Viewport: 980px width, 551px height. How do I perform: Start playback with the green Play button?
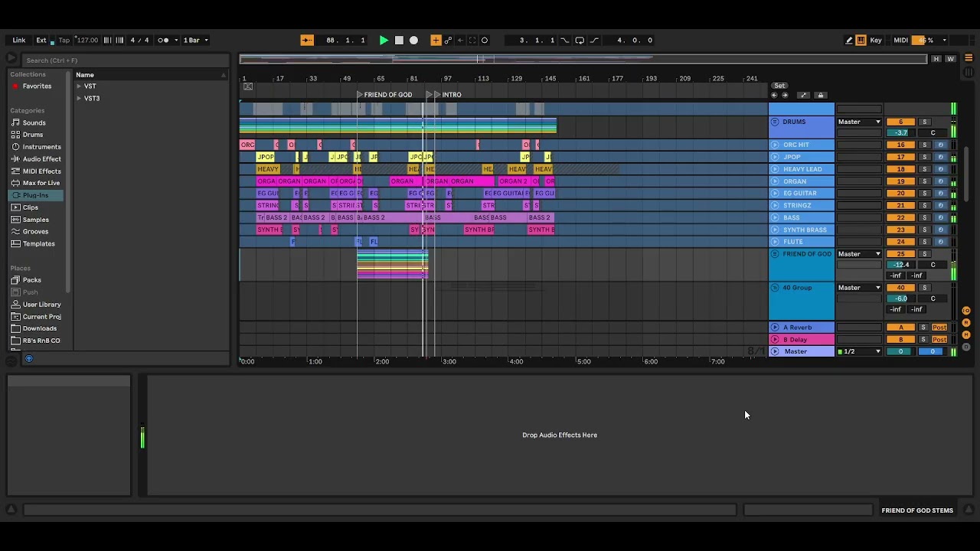384,40
